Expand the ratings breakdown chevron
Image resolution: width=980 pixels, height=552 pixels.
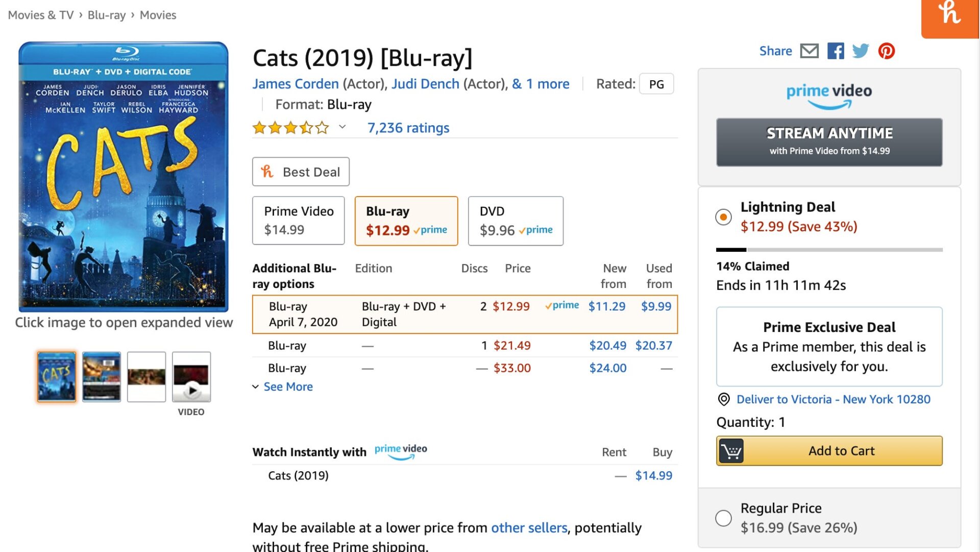[342, 128]
